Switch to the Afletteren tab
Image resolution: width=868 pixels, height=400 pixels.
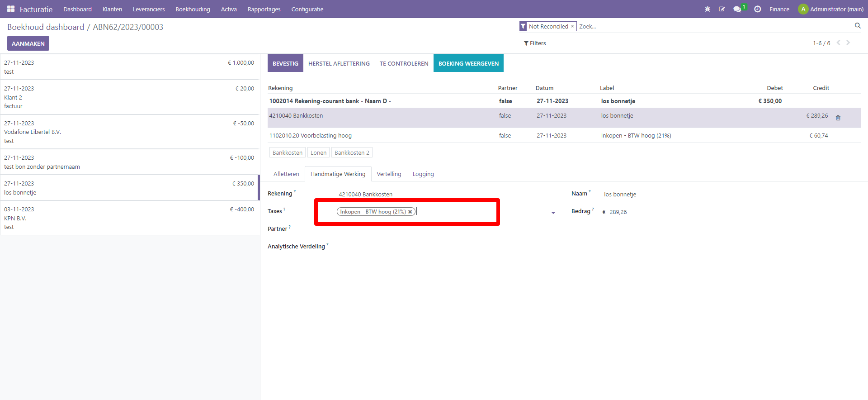286,174
